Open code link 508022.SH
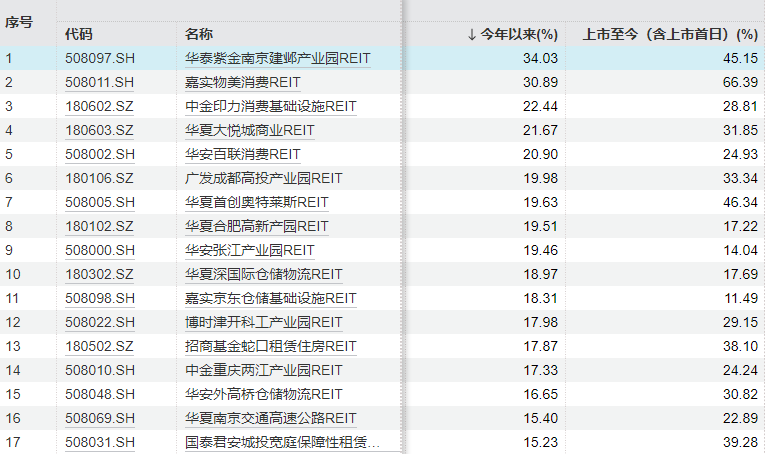 click(100, 322)
